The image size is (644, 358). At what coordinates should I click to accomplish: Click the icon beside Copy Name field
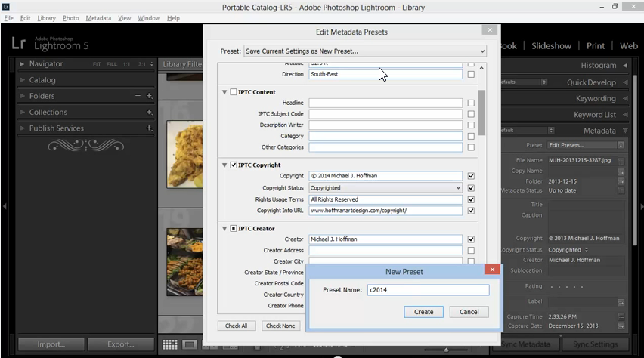coord(621,171)
